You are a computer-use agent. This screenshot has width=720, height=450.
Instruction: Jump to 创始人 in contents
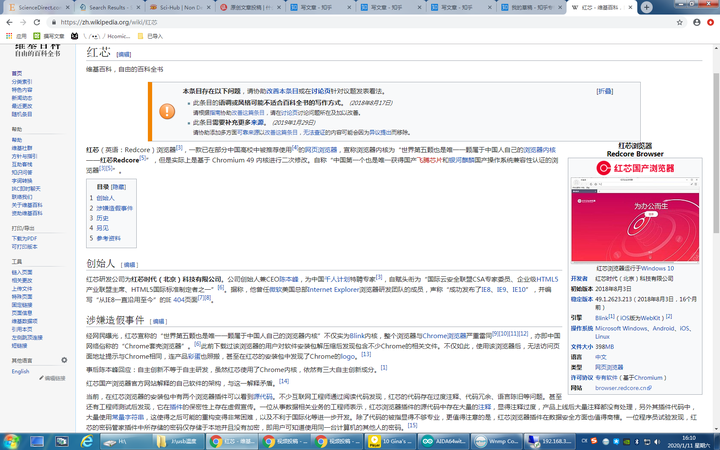coord(105,198)
